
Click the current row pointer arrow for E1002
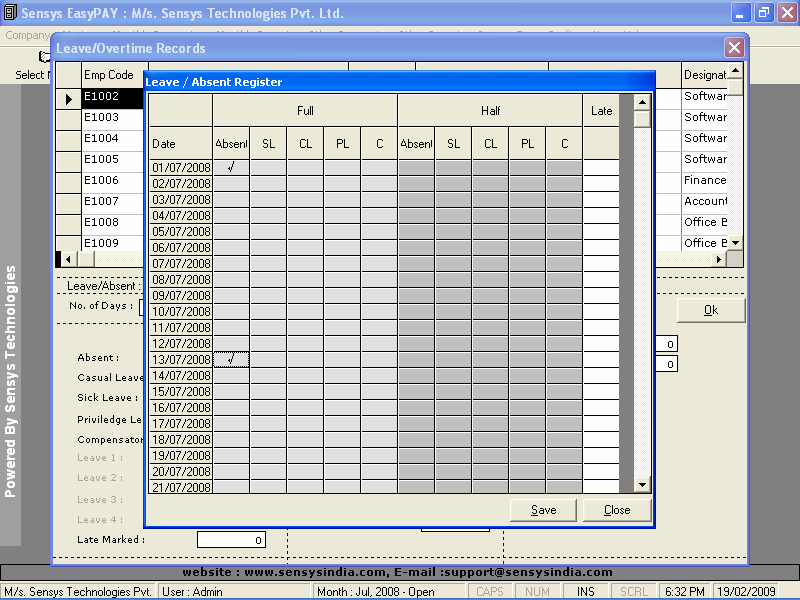[x=68, y=98]
